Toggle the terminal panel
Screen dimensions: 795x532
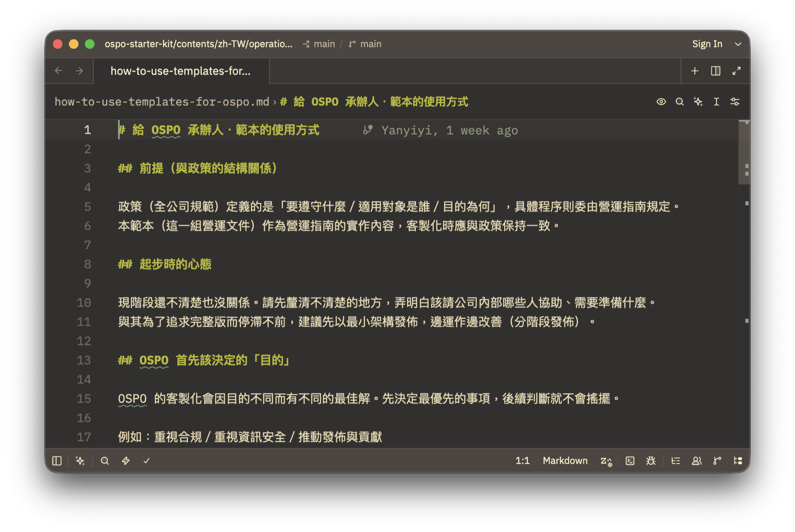tap(630, 461)
